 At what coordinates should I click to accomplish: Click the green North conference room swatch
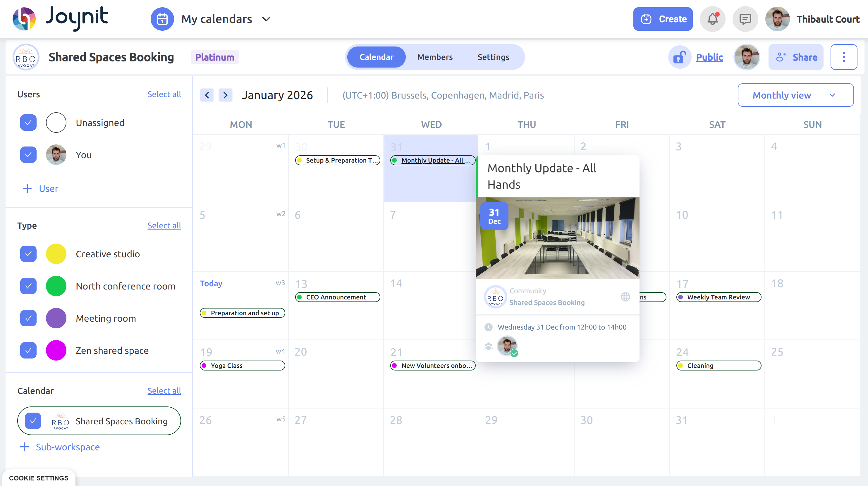[56, 286]
